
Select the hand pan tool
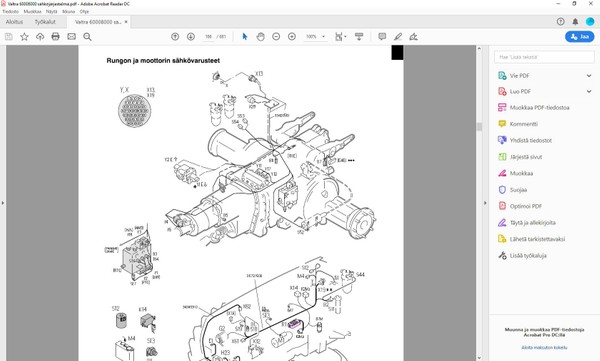pos(261,37)
